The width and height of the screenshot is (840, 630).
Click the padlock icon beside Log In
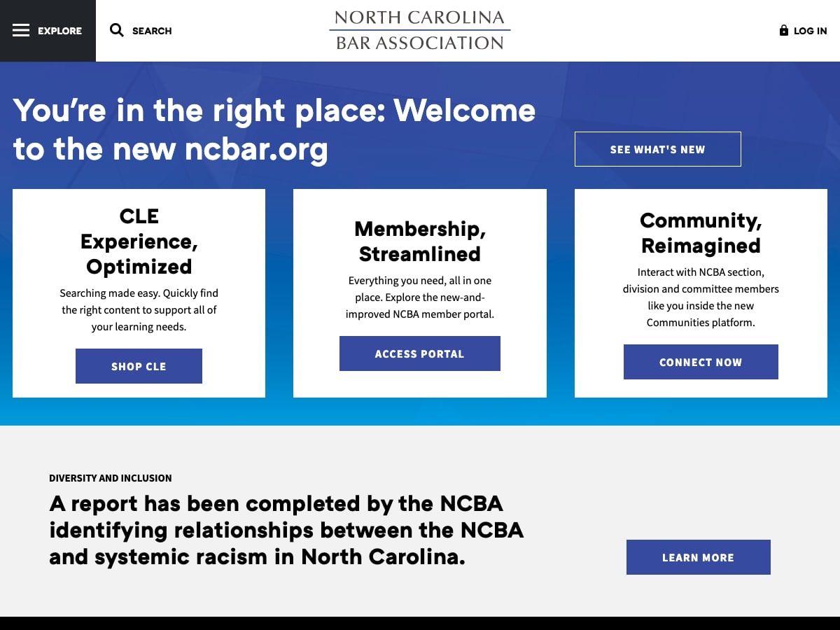pos(784,30)
